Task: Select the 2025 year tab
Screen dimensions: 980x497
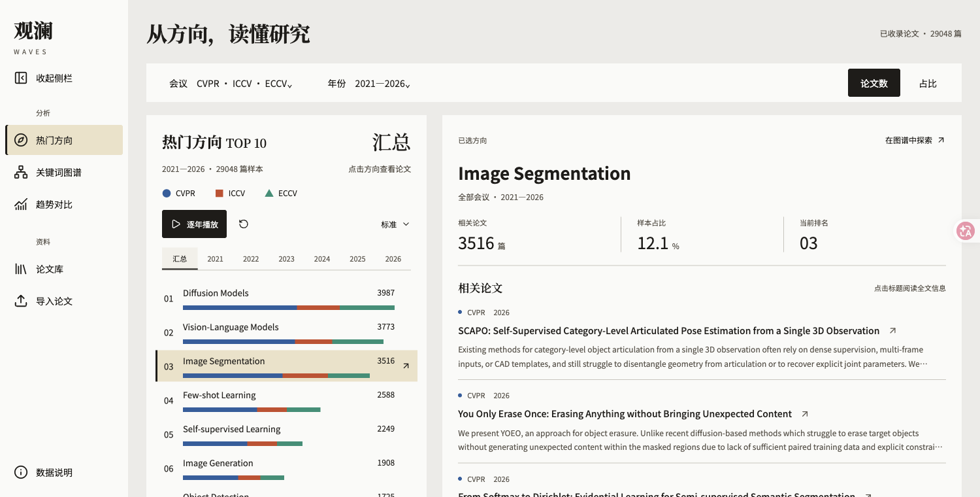Action: [357, 259]
